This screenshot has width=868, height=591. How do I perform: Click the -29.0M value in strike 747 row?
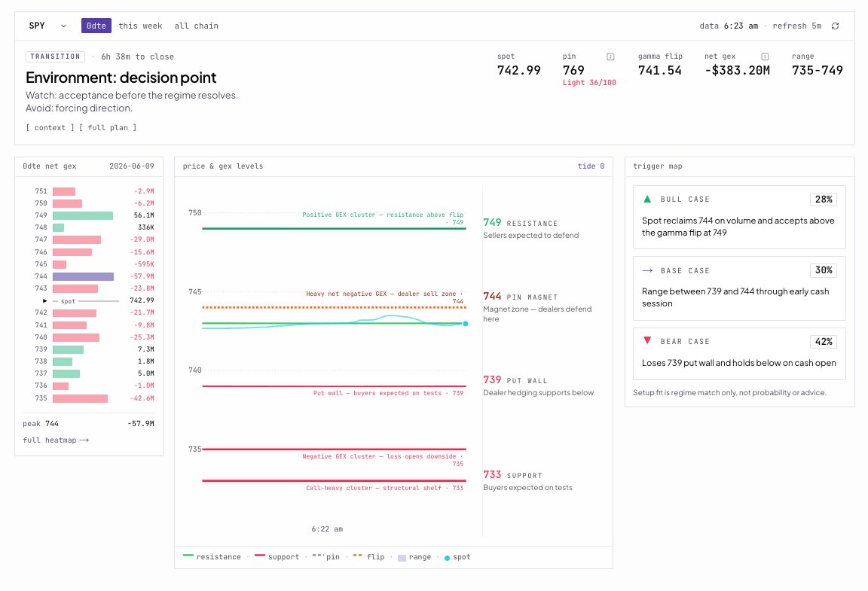pos(142,239)
